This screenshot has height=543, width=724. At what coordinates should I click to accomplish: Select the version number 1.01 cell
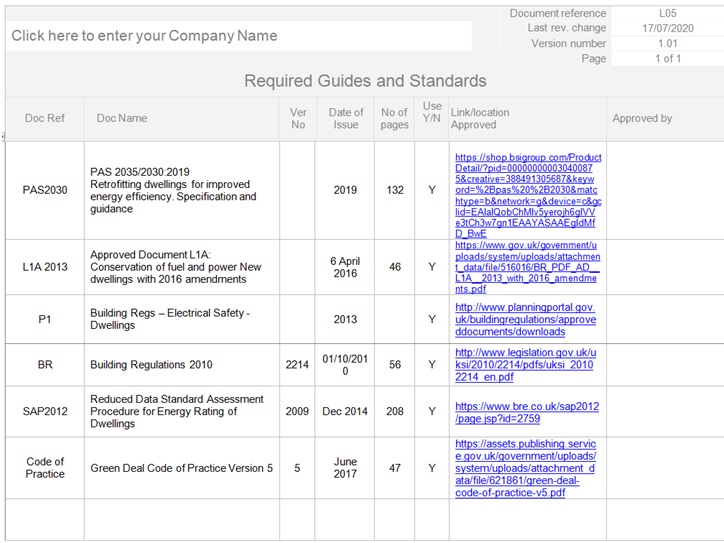667,44
